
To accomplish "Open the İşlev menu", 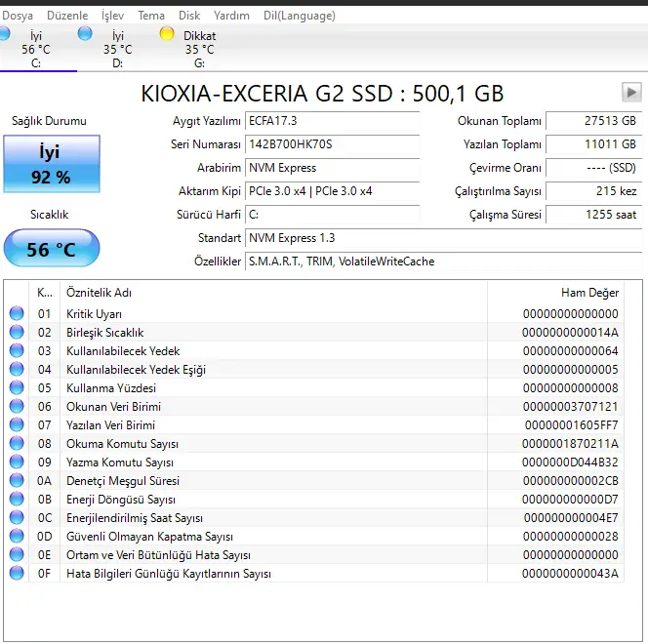I will click(x=112, y=16).
